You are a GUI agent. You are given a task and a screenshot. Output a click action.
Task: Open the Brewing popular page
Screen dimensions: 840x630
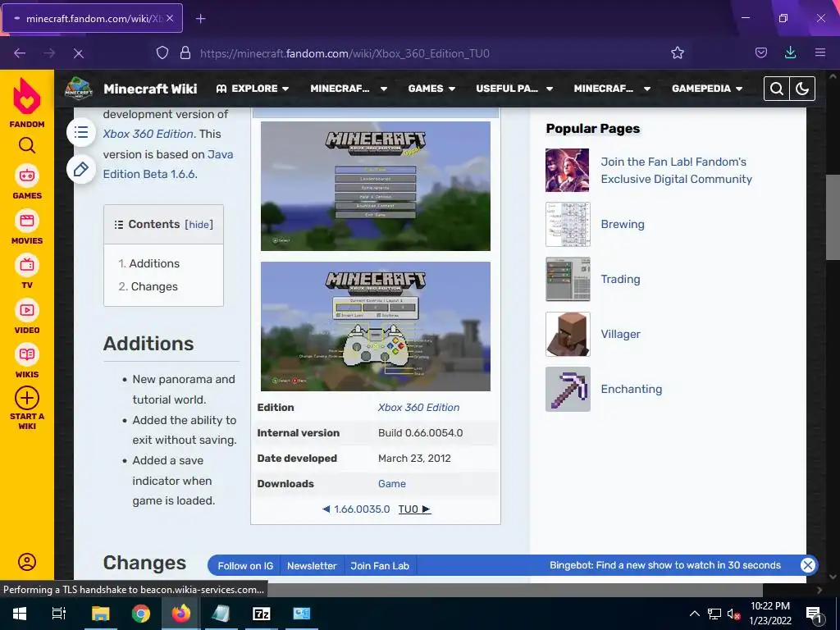tap(623, 225)
